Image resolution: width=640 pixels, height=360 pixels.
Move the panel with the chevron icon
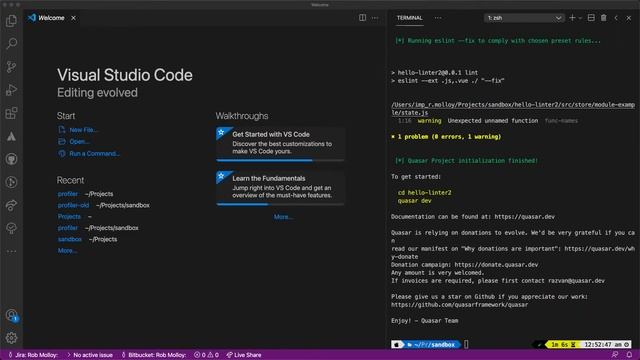coord(616,18)
